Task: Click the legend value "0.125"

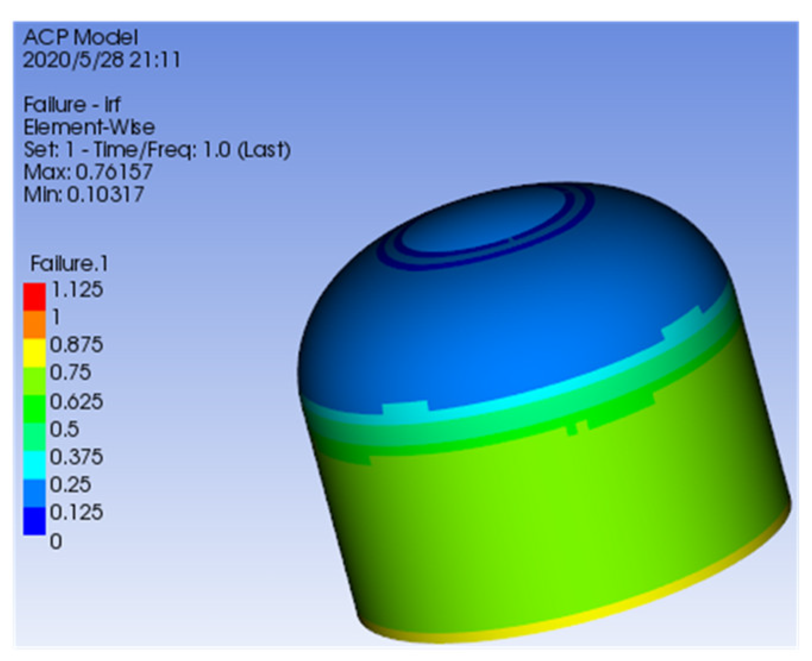Action: click(76, 512)
